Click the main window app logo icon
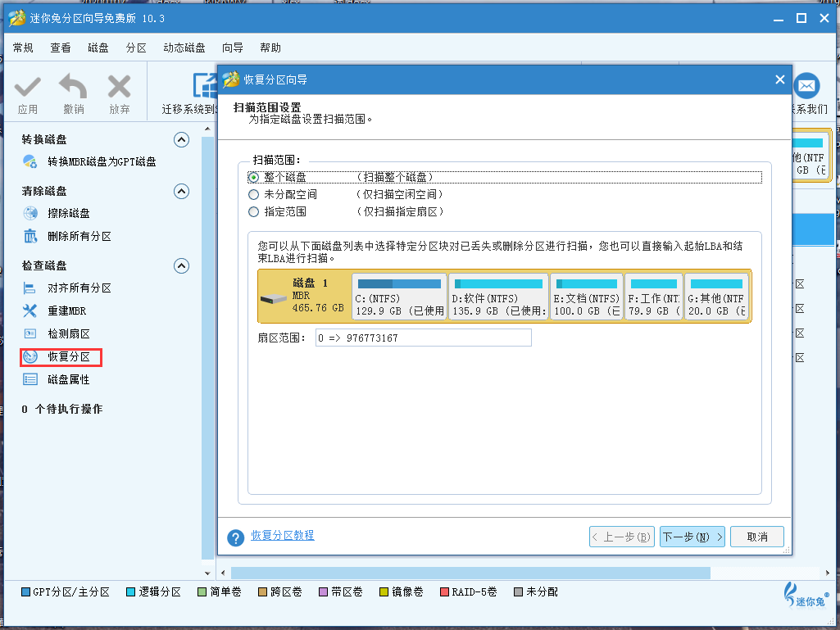 pos(17,18)
